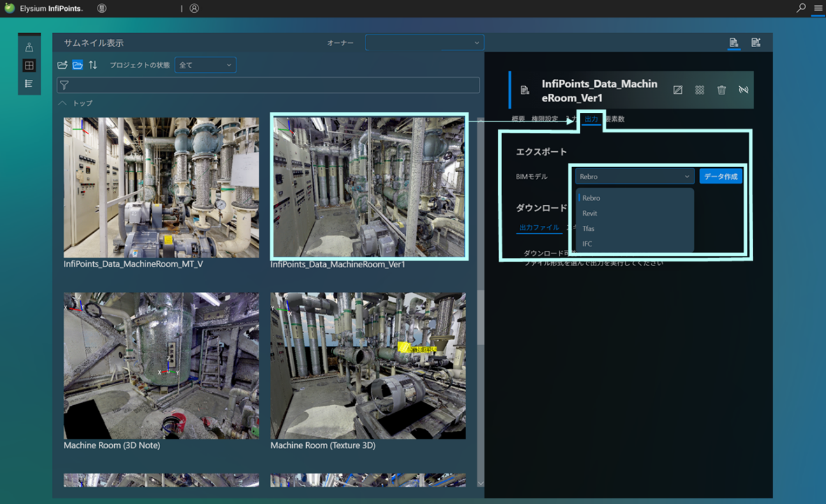Collapse the トップ section chevron
The image size is (826, 504).
63,103
